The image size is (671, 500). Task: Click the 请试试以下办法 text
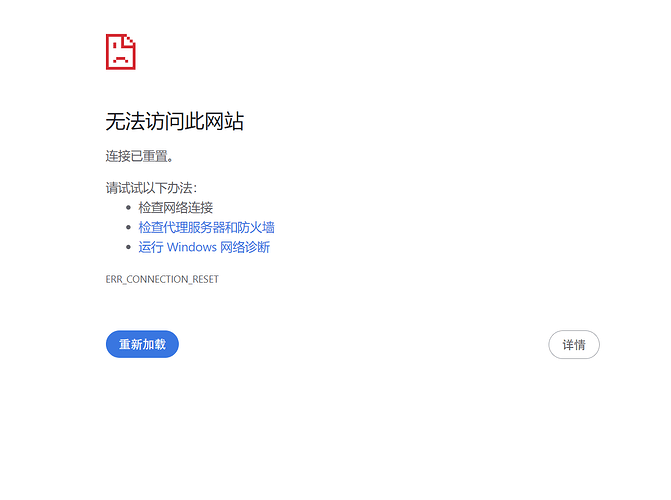click(x=151, y=188)
